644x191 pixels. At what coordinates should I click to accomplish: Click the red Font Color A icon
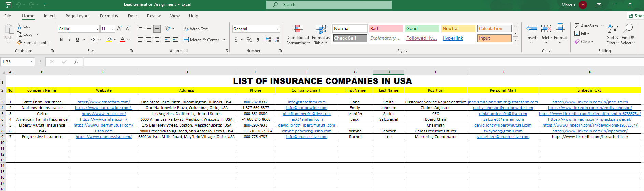coord(123,40)
